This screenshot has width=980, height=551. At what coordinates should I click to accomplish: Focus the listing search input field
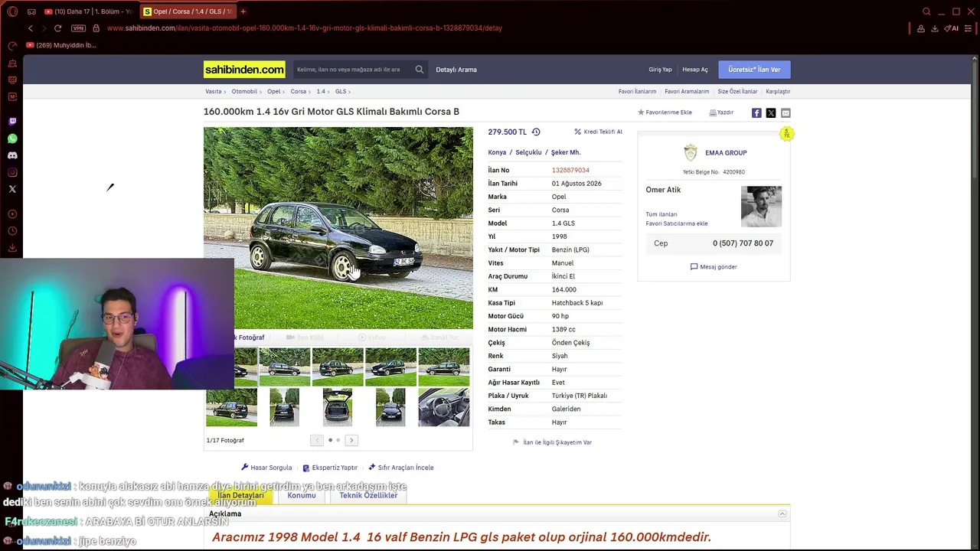click(352, 70)
